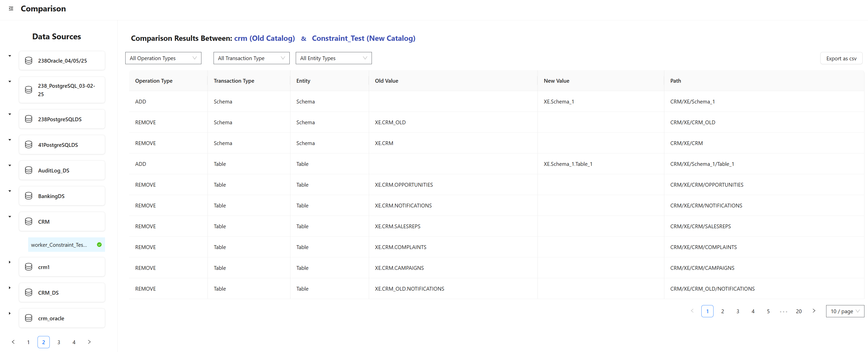
Task: Click the database icon beside 41PostgreSQLDS
Action: 29,145
